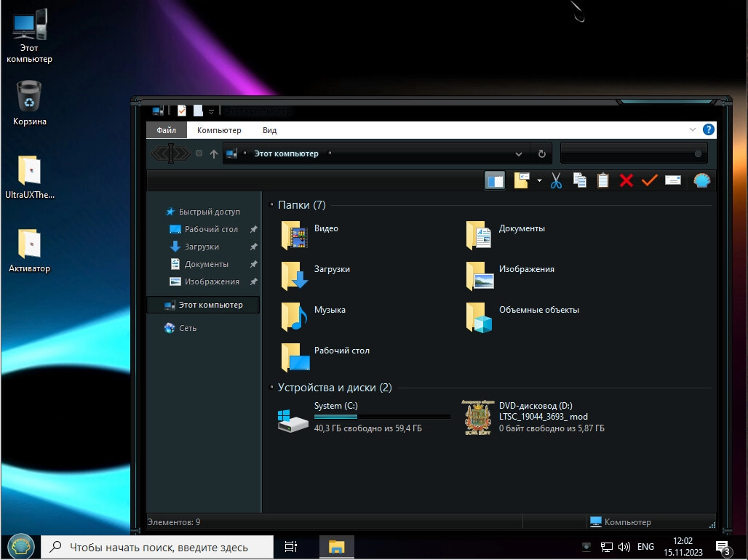Click the Paste clipboard icon
Image resolution: width=748 pixels, height=560 pixels.
603,180
